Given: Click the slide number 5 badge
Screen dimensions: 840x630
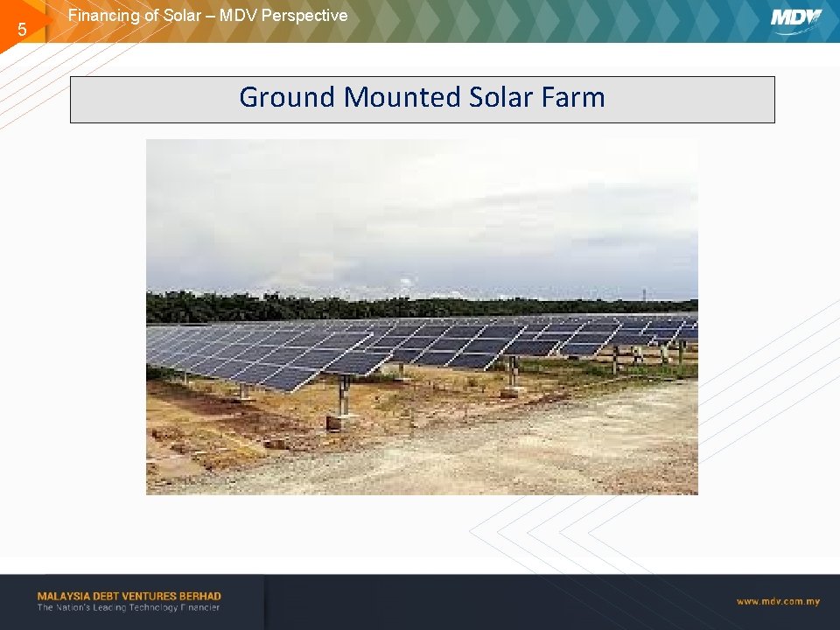Looking at the screenshot, I should 22,29.
